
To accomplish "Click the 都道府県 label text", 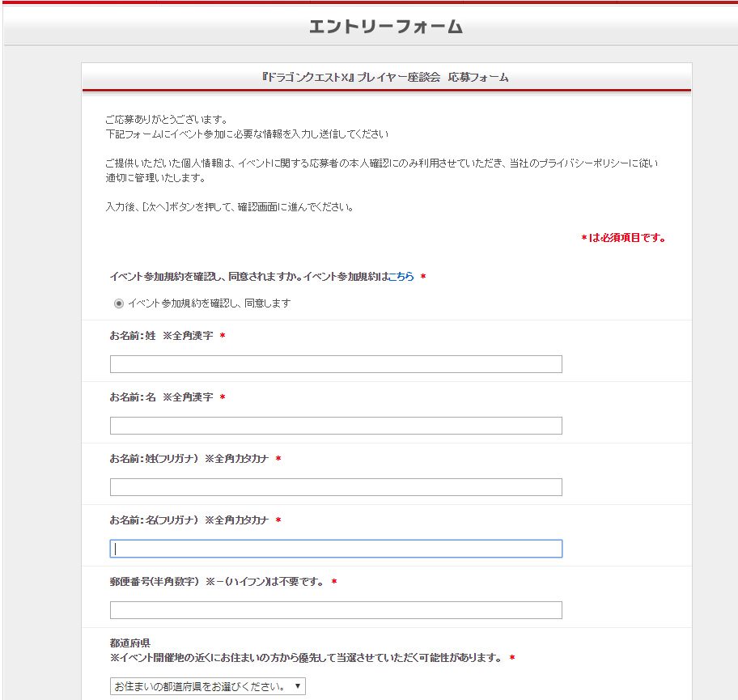I will (x=130, y=643).
